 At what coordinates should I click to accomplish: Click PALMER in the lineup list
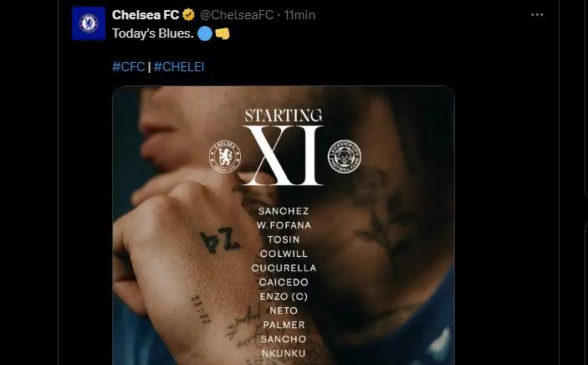point(284,325)
